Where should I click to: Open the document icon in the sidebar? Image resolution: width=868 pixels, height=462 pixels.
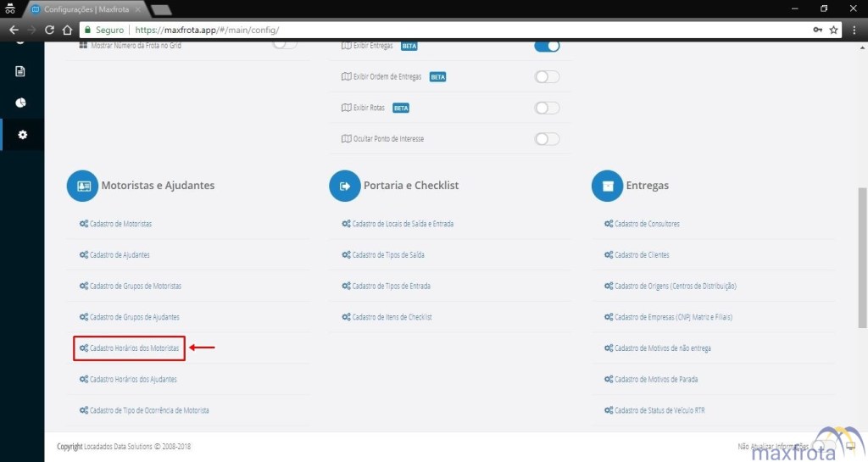pos(21,71)
